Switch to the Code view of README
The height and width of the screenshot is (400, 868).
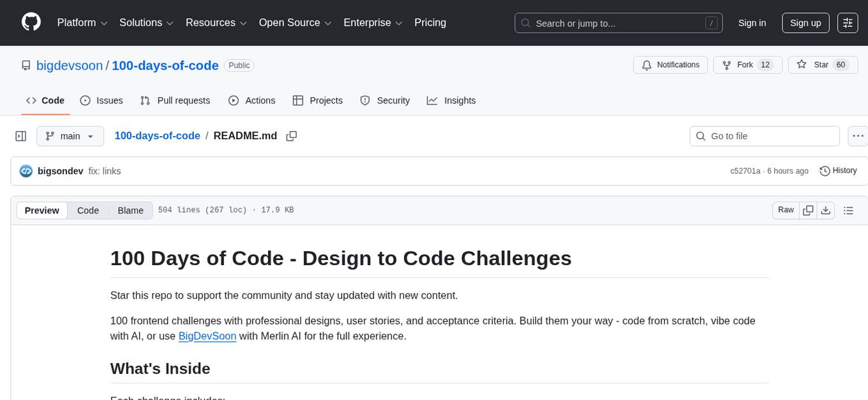coord(87,210)
